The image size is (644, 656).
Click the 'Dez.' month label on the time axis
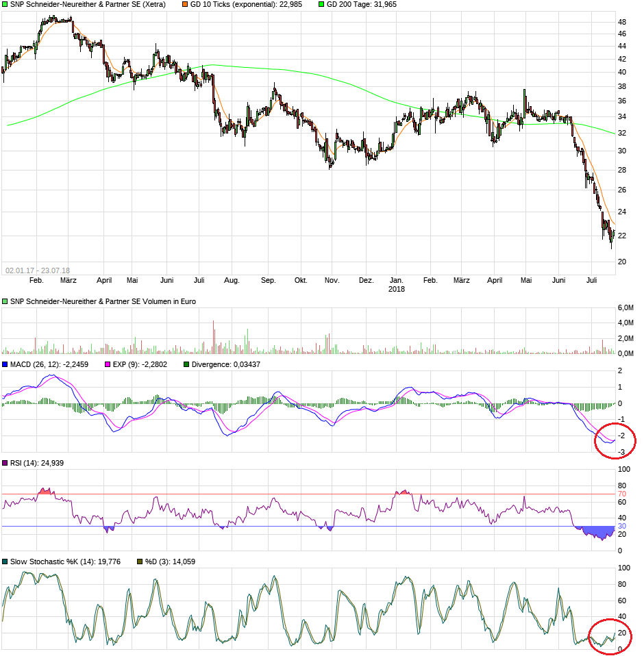tap(366, 280)
